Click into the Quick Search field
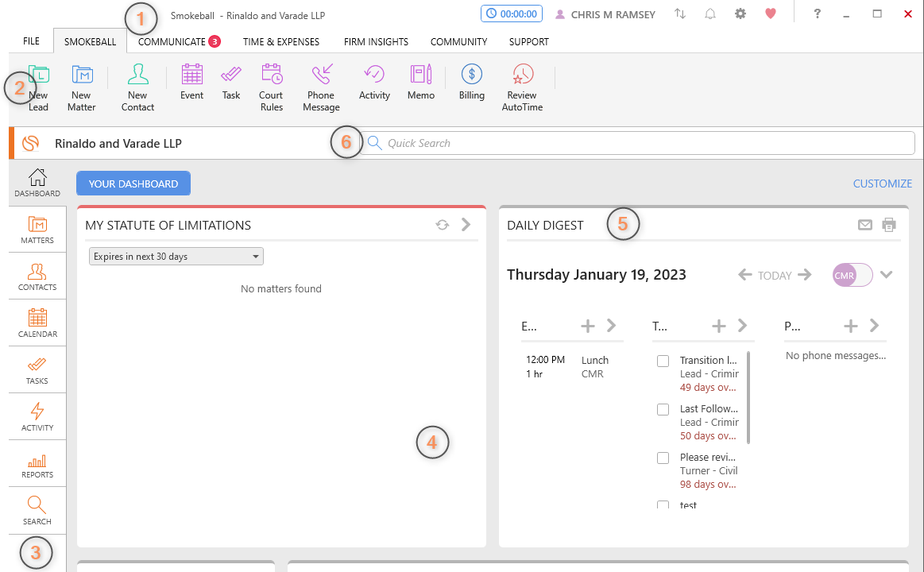Viewport: 924px width, 572px height. [638, 143]
